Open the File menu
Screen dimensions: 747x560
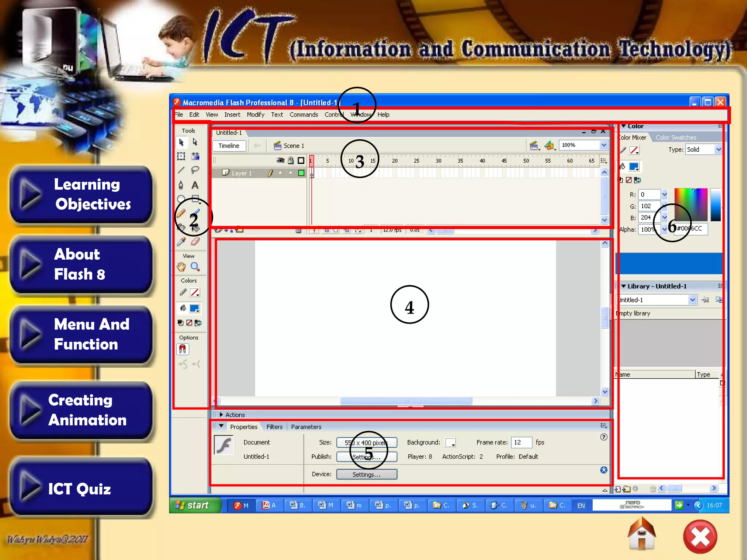179,114
